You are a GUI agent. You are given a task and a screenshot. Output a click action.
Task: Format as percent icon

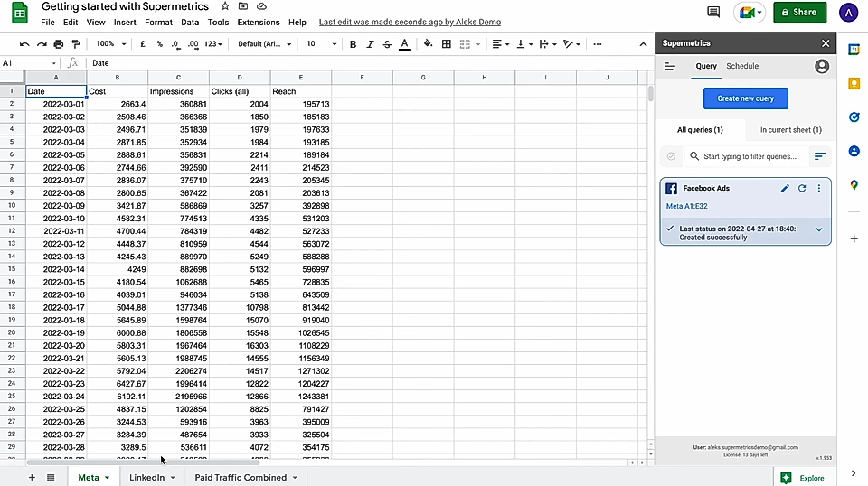click(x=159, y=44)
